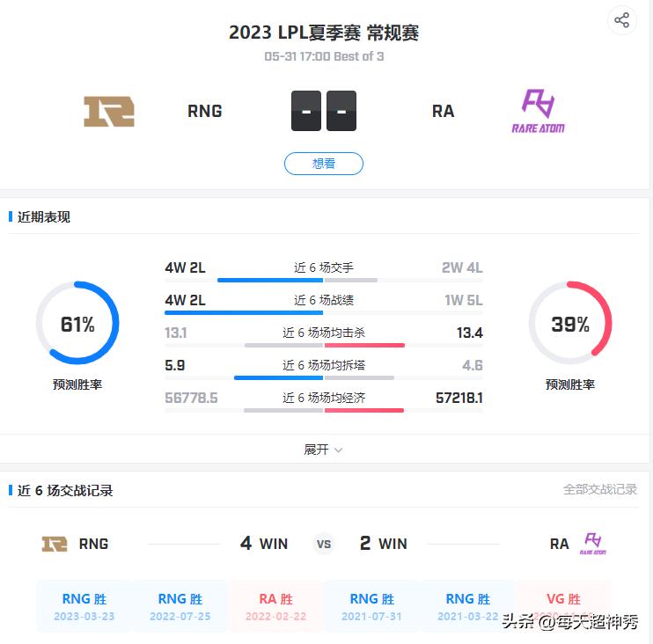Click the left score box in header

pos(306,111)
